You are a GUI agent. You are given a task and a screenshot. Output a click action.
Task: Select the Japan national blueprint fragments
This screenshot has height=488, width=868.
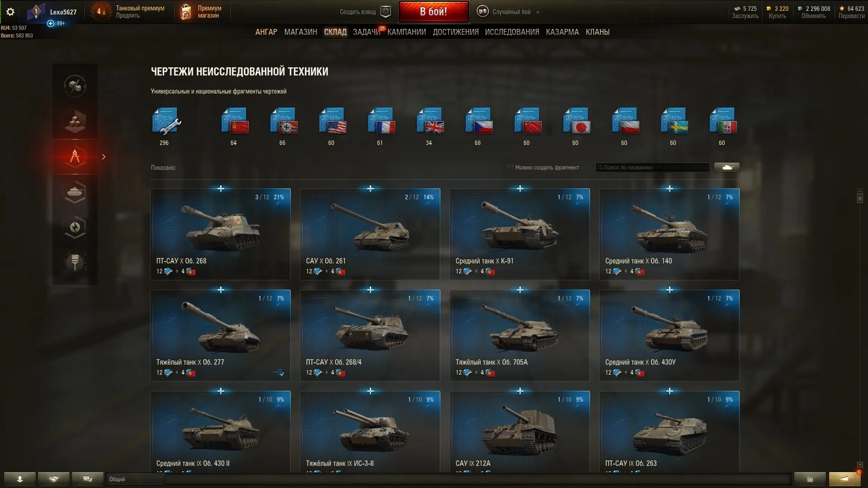576,121
